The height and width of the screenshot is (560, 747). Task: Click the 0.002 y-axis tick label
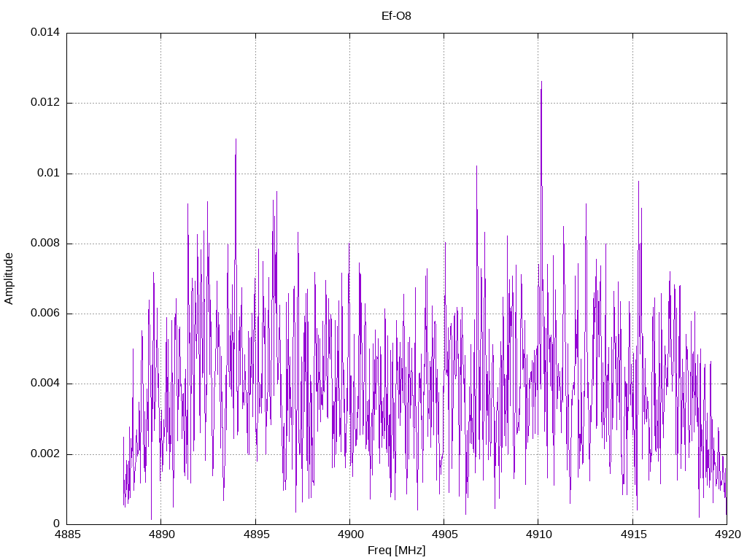click(45, 454)
